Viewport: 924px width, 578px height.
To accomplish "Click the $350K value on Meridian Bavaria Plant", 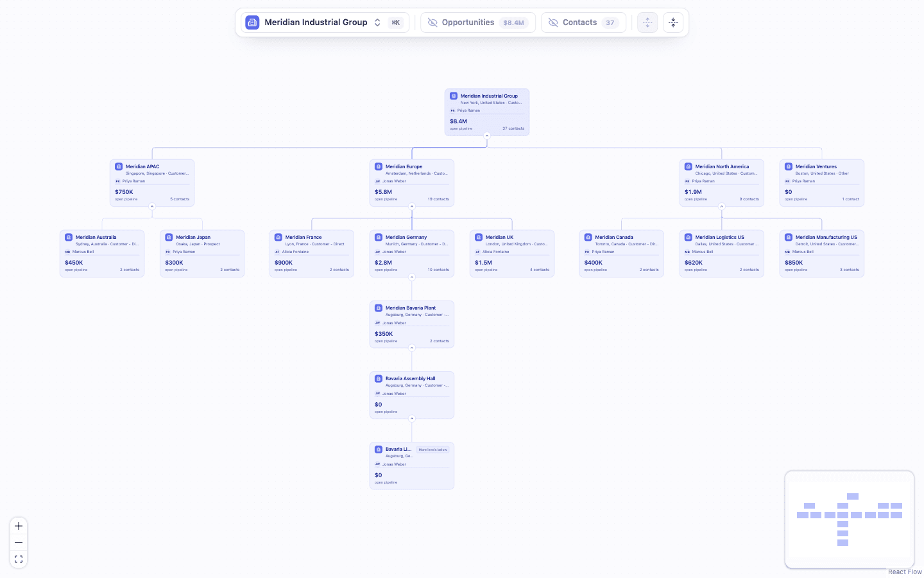I will [384, 334].
